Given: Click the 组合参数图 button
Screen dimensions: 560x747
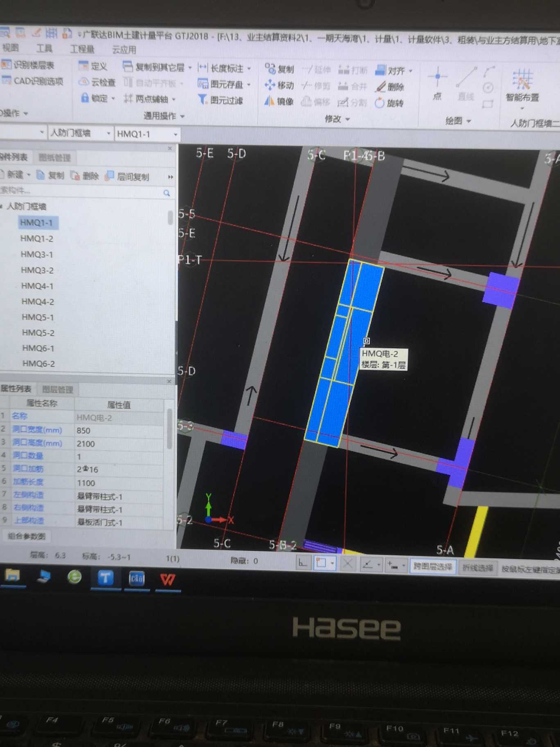Looking at the screenshot, I should pyautogui.click(x=27, y=536).
